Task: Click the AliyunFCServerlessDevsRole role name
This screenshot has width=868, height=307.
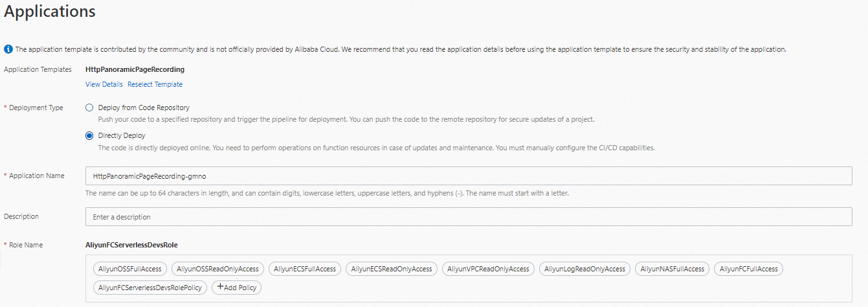Action: tap(131, 245)
